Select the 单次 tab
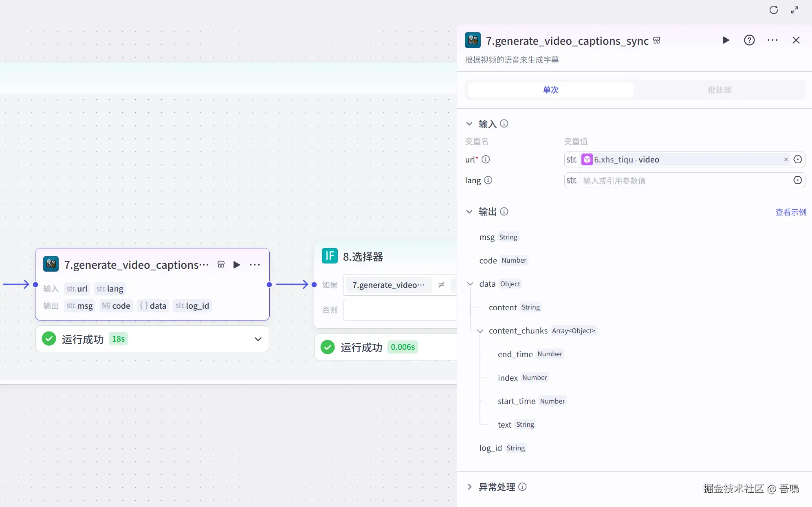This screenshot has width=812, height=507. 550,90
